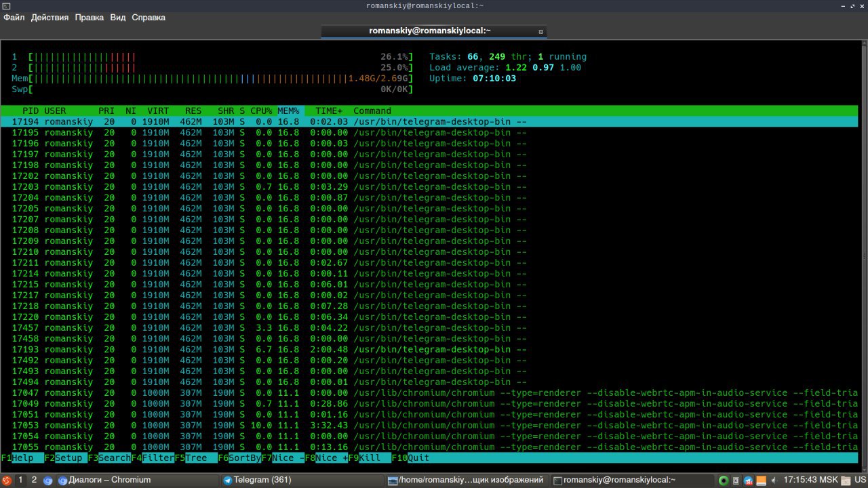Sort by the USER column header
868x488 pixels.
(x=55, y=111)
